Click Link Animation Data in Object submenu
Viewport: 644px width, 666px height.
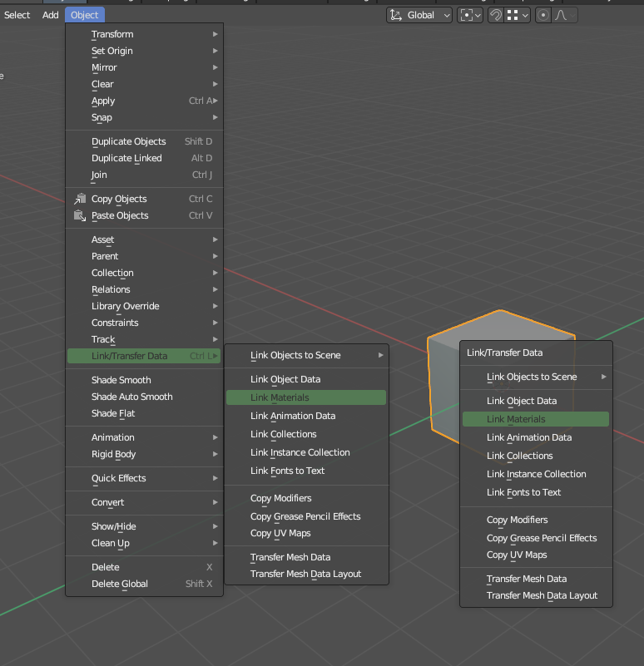coord(306,416)
